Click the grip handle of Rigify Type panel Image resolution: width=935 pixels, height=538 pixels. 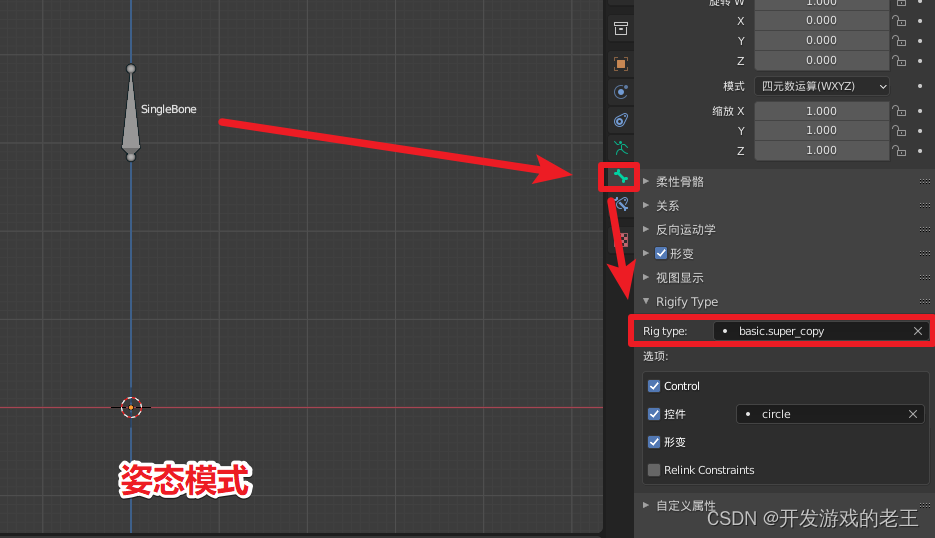click(925, 301)
